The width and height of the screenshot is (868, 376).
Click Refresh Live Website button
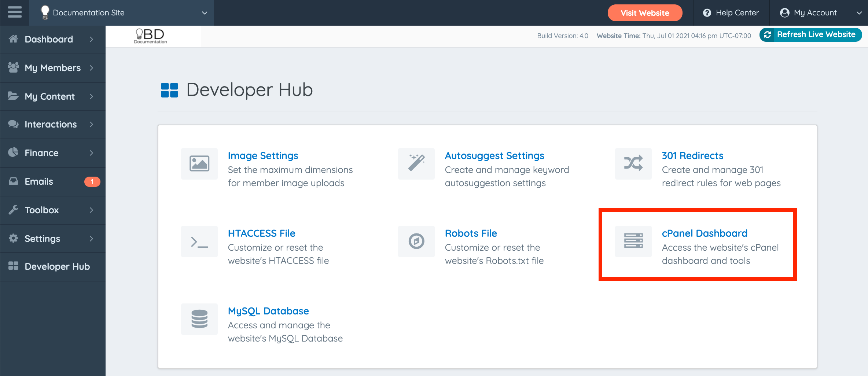click(x=810, y=34)
